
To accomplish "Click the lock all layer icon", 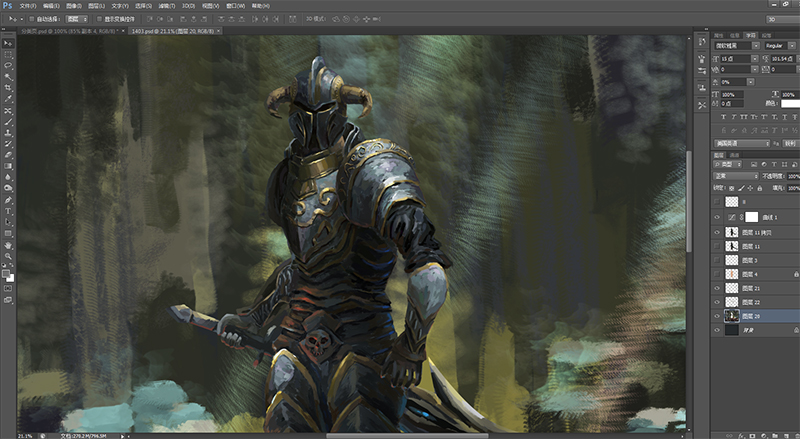I will (759, 188).
